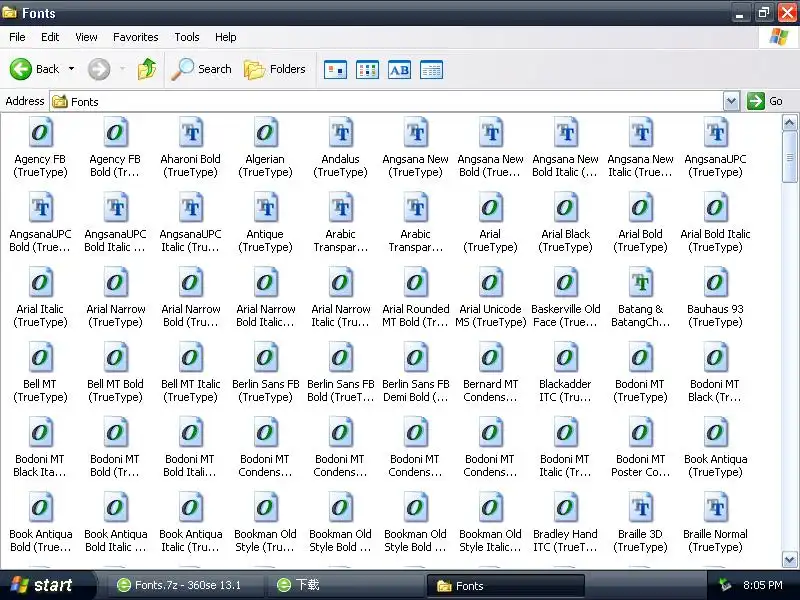Open the View menu
The image size is (800, 600).
coord(86,37)
